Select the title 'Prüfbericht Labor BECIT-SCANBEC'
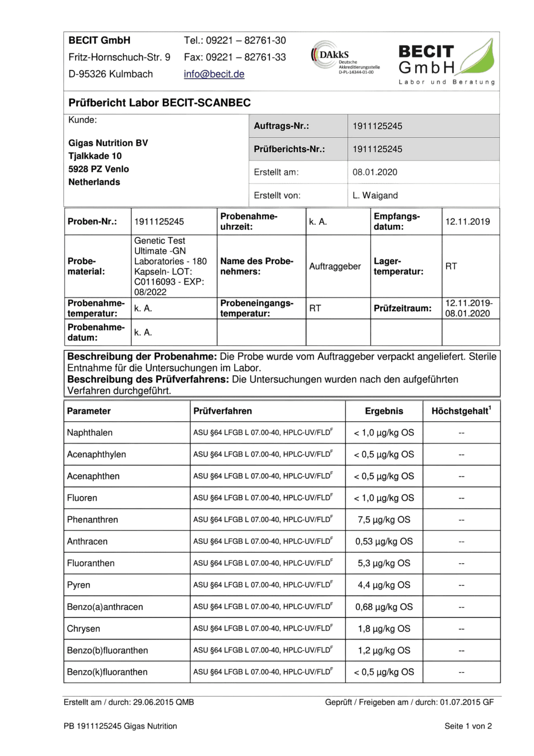The height and width of the screenshot is (756, 534). (159, 103)
